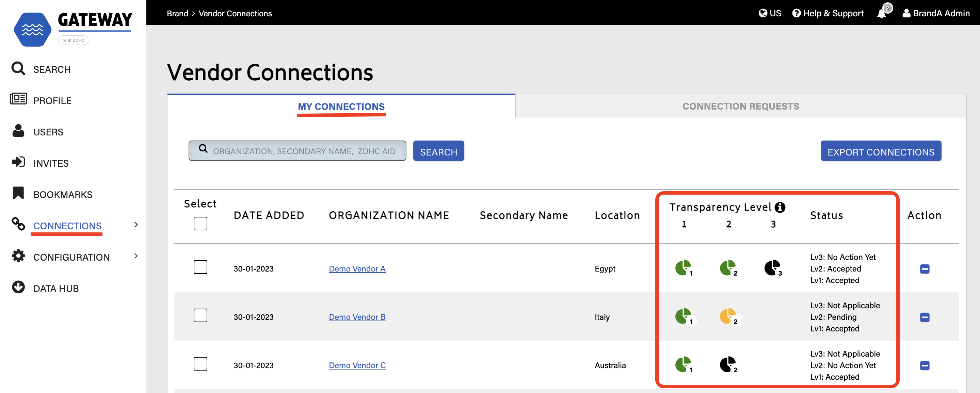Click Help & Support text in top bar
Viewport: 980px width, 393px height.
click(833, 13)
